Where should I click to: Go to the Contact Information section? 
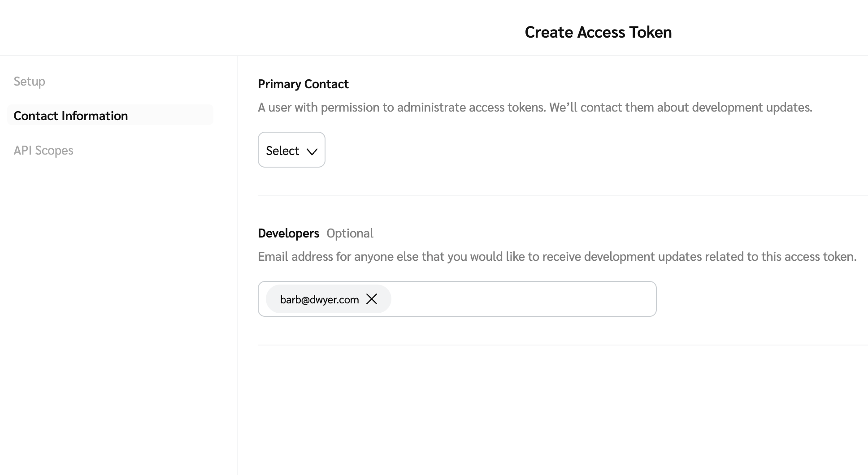coord(71,116)
